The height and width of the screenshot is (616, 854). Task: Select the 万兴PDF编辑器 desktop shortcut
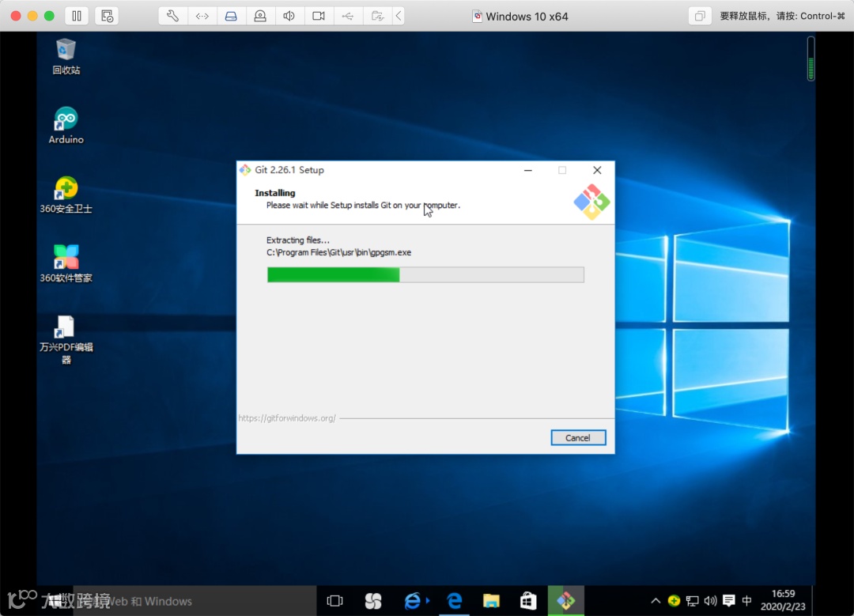click(66, 340)
